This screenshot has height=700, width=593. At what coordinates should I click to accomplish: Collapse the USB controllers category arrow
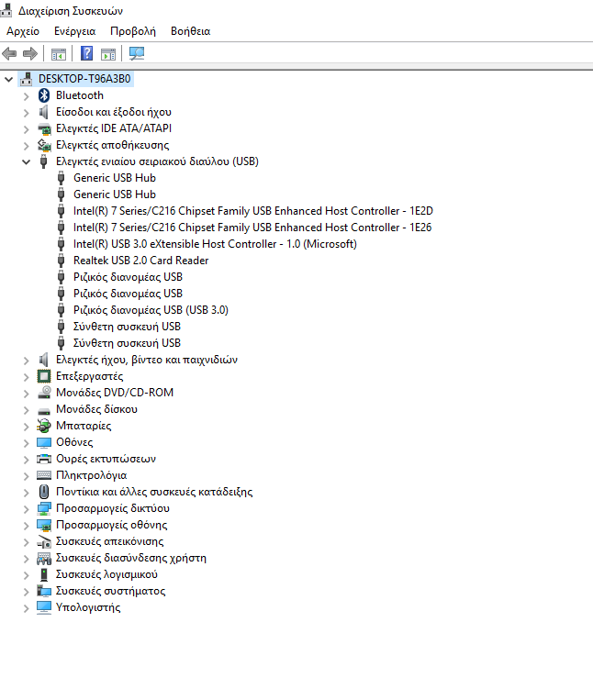click(x=27, y=162)
